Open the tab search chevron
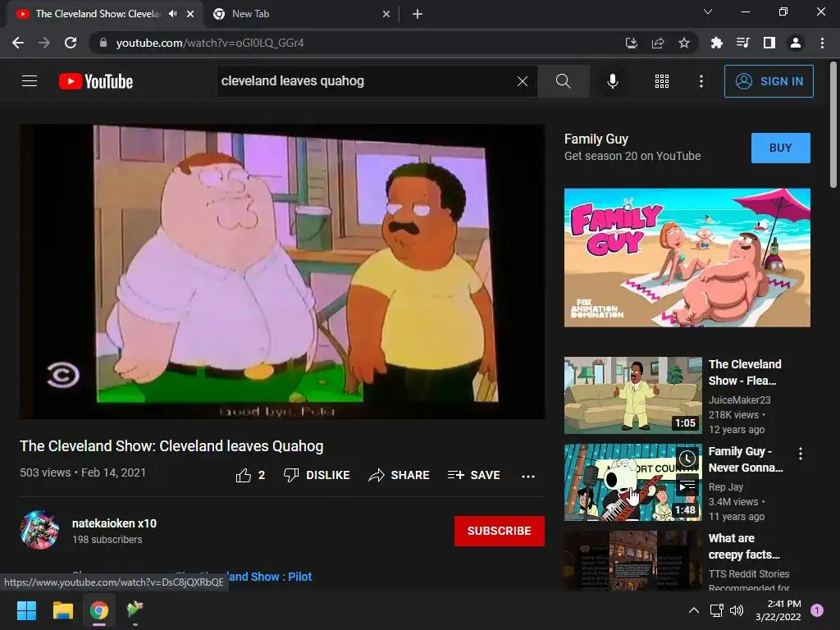 click(x=708, y=11)
